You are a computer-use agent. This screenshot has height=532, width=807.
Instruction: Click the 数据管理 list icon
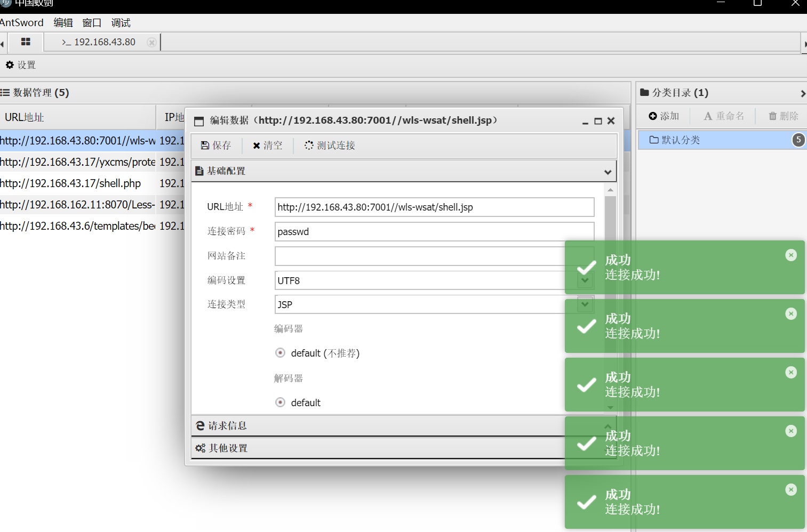click(5, 93)
